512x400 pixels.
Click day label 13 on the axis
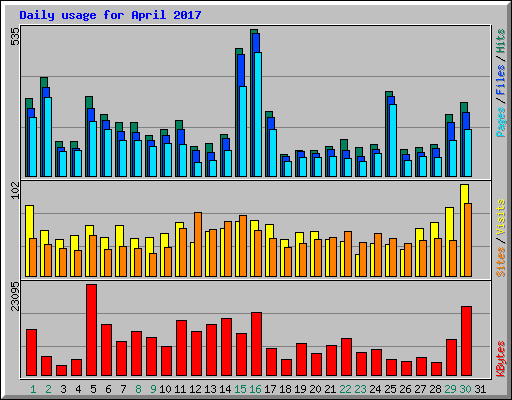[x=210, y=389]
